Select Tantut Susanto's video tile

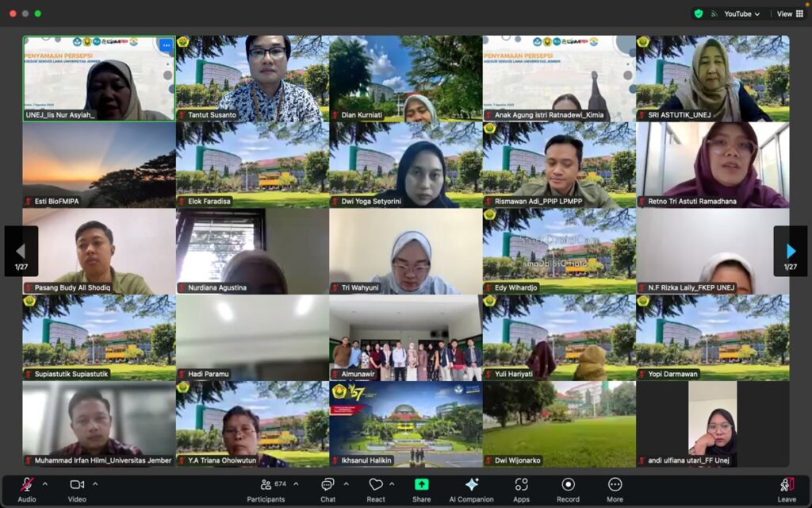[x=252, y=78]
